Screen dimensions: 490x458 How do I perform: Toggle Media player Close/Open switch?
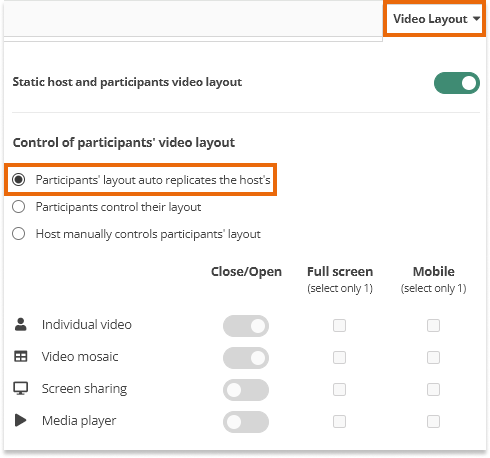pyautogui.click(x=246, y=422)
